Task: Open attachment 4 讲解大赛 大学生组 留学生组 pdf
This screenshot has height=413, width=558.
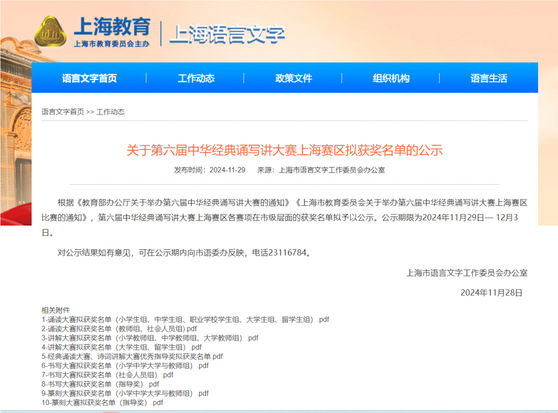Action: pyautogui.click(x=122, y=347)
